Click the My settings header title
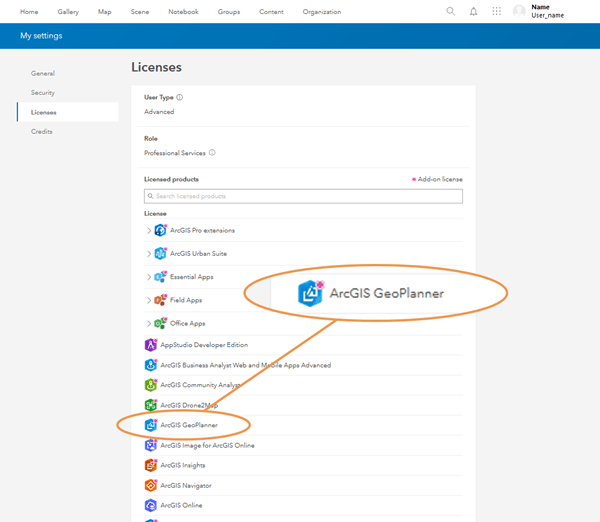 [x=41, y=36]
